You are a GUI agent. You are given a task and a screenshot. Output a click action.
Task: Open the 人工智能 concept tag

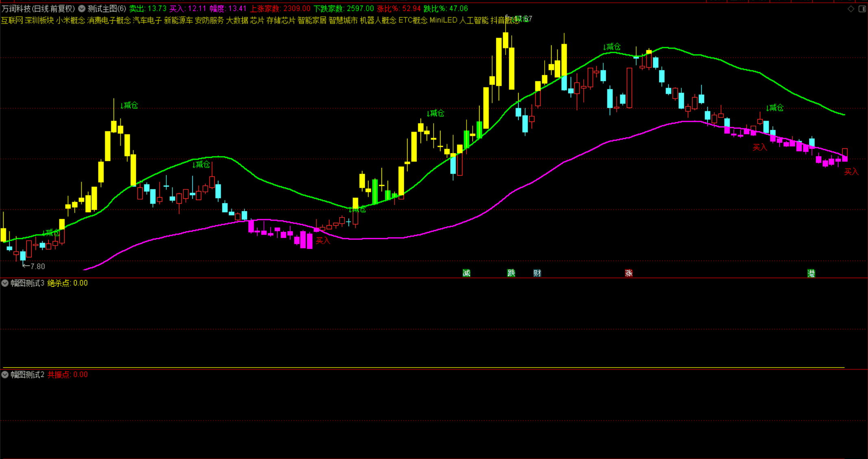click(x=473, y=20)
